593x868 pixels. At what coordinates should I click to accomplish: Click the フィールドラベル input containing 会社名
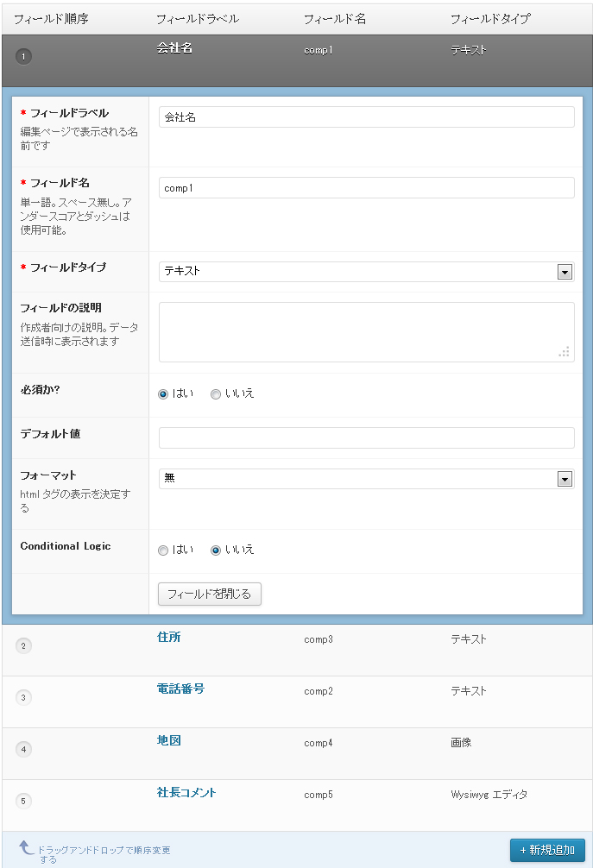pos(366,117)
